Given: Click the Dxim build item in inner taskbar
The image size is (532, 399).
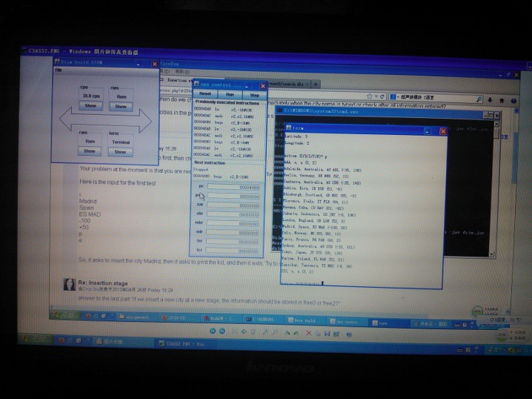Looking at the screenshot, I should point(303,320).
